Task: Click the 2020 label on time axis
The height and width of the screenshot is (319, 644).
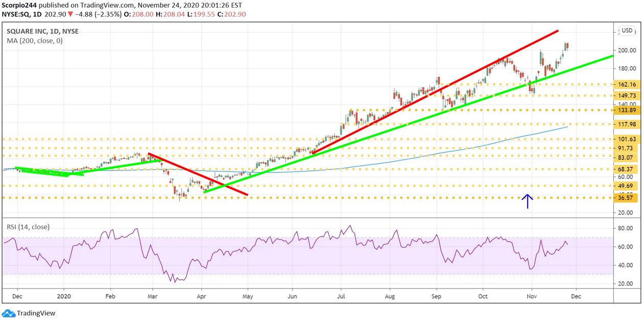Action: click(64, 296)
